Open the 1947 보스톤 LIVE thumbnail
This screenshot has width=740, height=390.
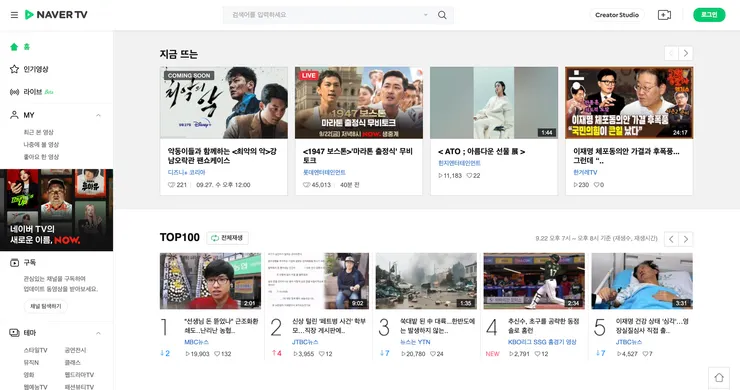click(x=359, y=102)
